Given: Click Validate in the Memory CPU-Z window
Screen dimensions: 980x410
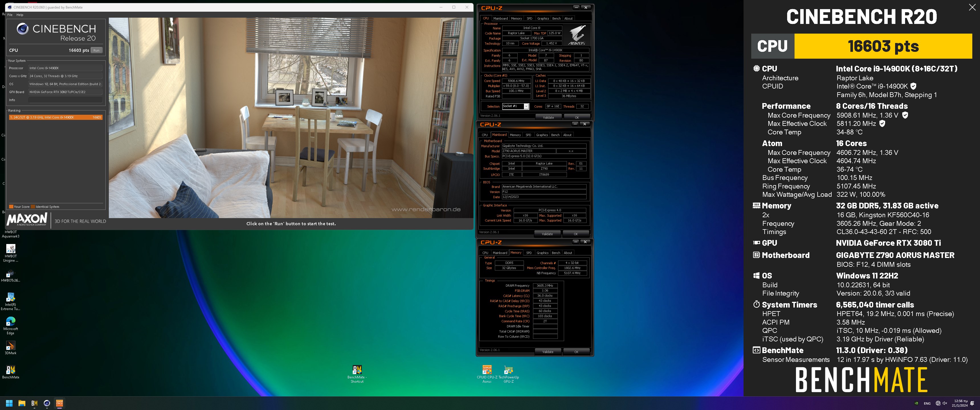Looking at the screenshot, I should (548, 352).
